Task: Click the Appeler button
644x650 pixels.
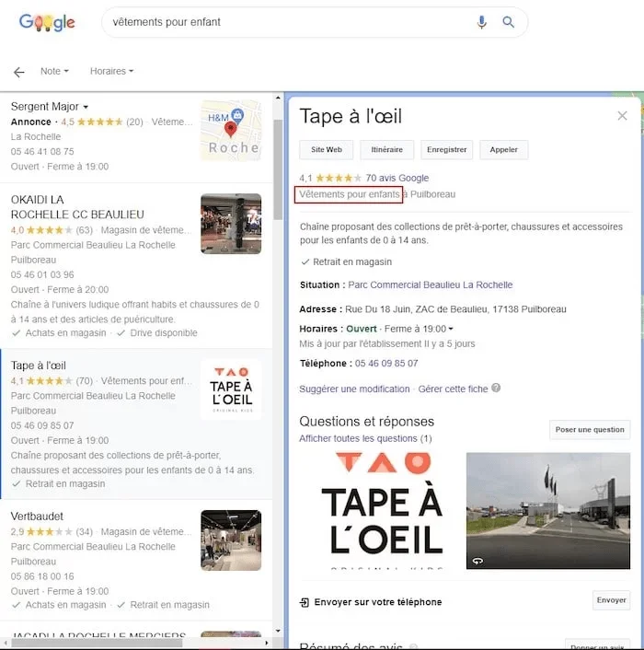Action: 503,150
